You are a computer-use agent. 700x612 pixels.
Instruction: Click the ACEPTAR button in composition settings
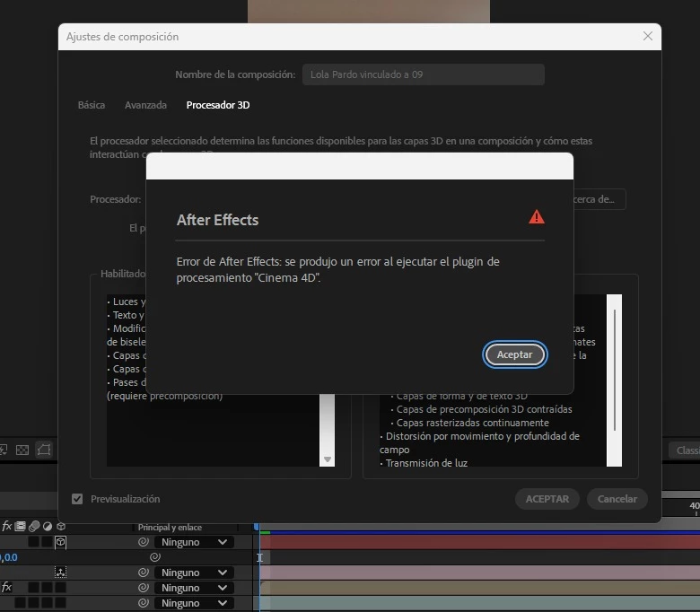point(547,499)
